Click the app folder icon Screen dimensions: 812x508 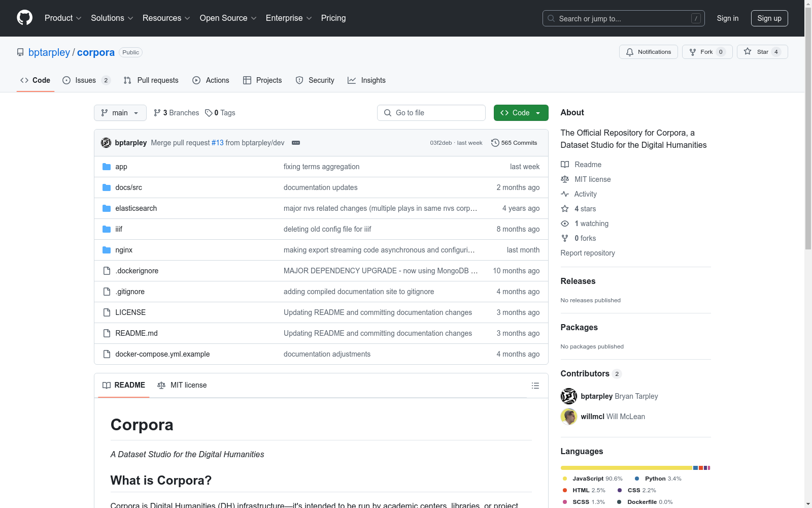(x=107, y=167)
